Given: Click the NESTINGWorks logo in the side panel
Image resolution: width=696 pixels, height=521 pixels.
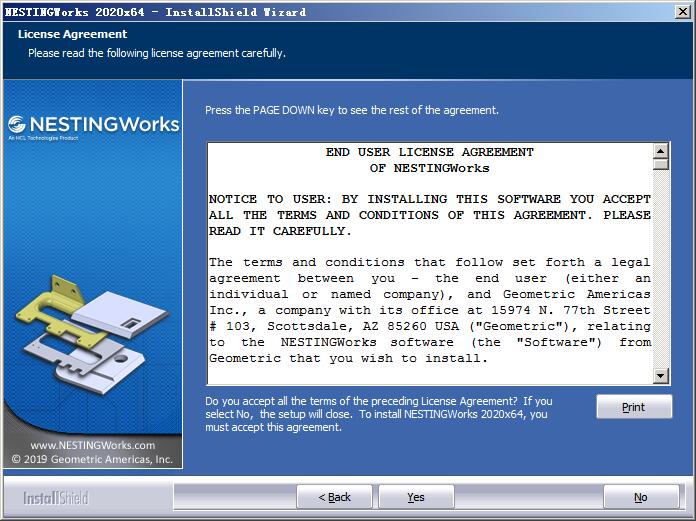Looking at the screenshot, I should coord(94,126).
